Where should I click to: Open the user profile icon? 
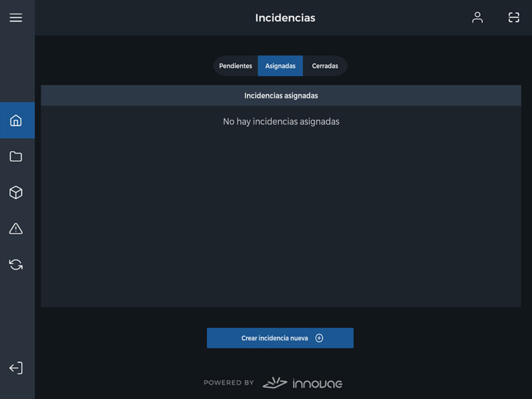click(477, 18)
